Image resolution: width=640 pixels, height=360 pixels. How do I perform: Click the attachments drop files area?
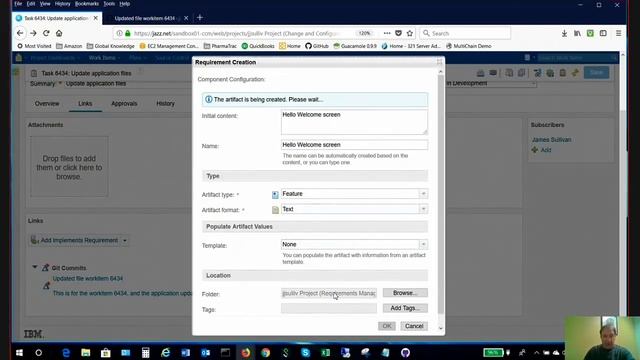69,167
